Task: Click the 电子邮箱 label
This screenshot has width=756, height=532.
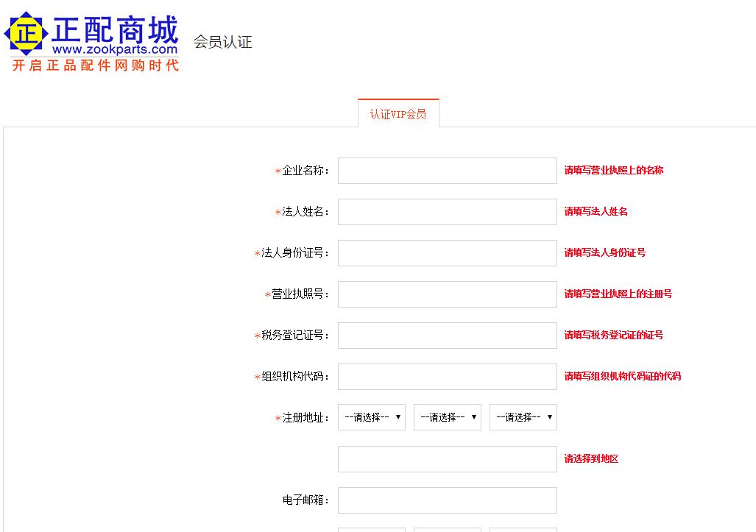Action: click(305, 500)
